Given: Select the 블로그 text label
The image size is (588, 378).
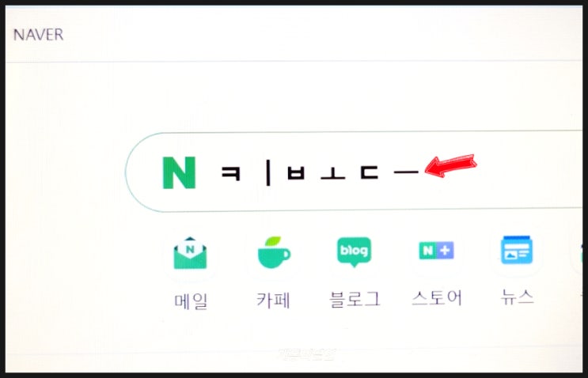Looking at the screenshot, I should [355, 299].
